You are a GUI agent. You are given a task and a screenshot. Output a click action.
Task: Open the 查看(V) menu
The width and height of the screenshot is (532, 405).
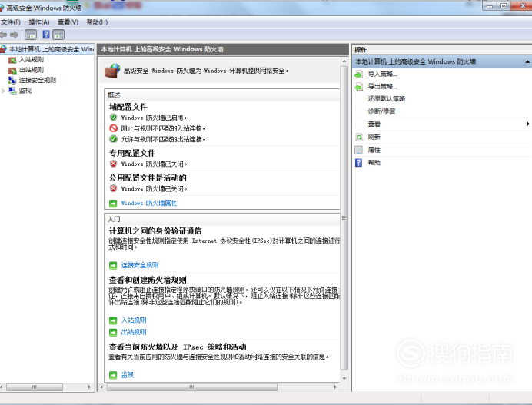pos(68,22)
